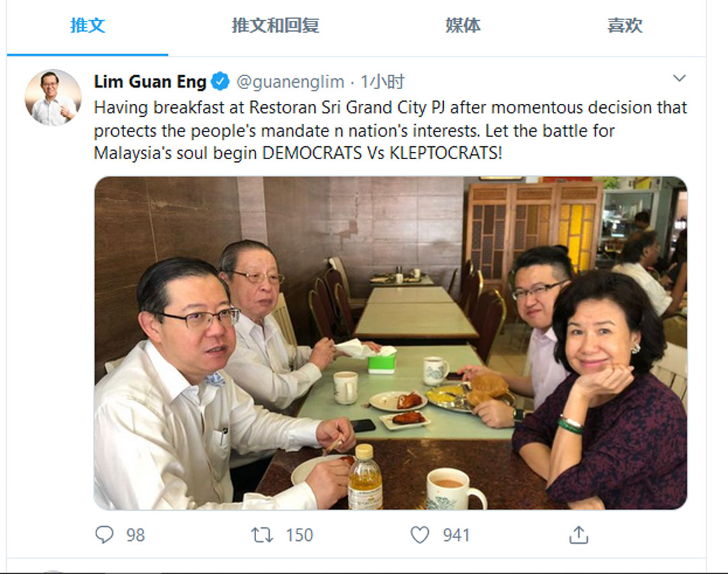The width and height of the screenshot is (728, 574).
Task: Select the 推文 tab
Action: tap(88, 26)
